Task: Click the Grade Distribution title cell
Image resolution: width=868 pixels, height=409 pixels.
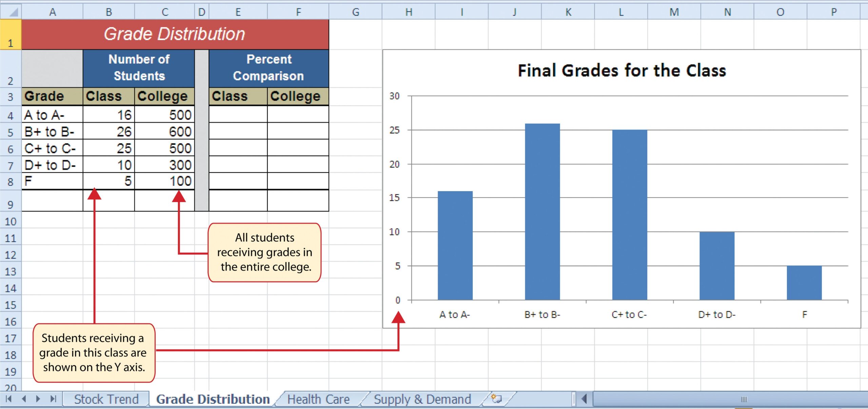Action: pyautogui.click(x=175, y=34)
